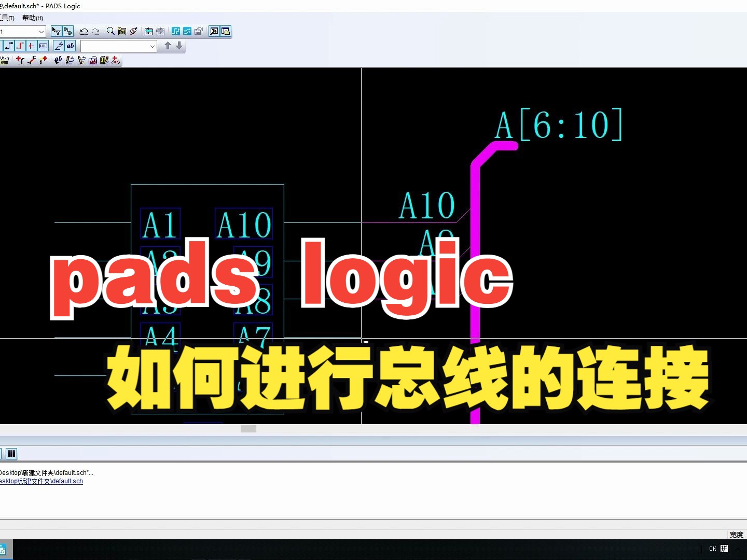This screenshot has width=747, height=560.
Task: Click the gray down arrow button
Action: 179,46
